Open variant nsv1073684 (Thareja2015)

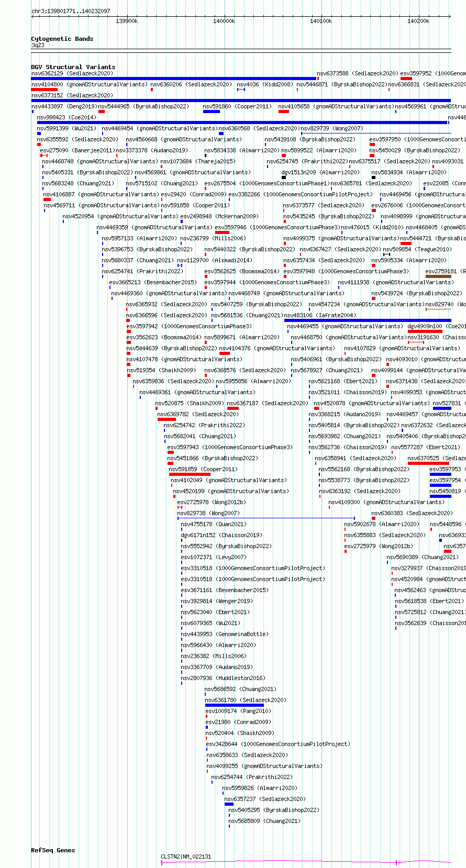tap(198, 161)
